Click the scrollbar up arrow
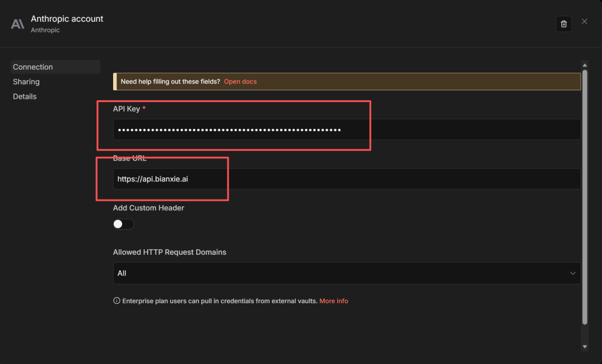 point(585,64)
